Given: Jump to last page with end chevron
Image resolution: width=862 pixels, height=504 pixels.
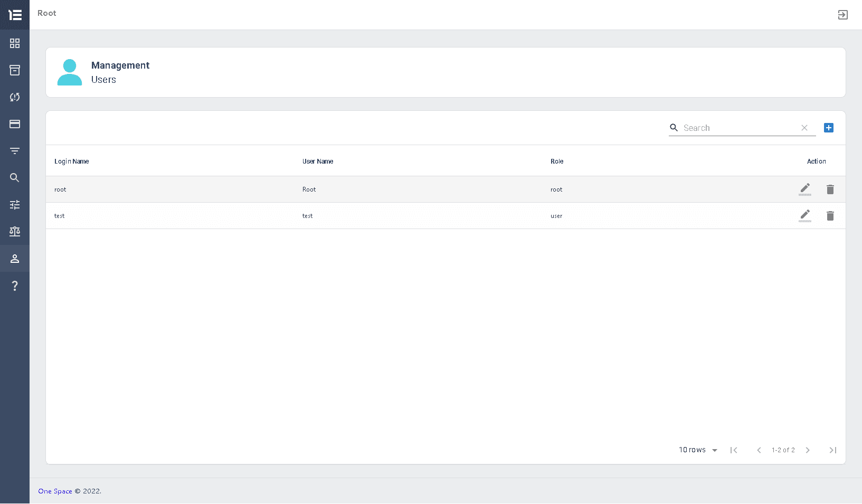Looking at the screenshot, I should coord(833,450).
